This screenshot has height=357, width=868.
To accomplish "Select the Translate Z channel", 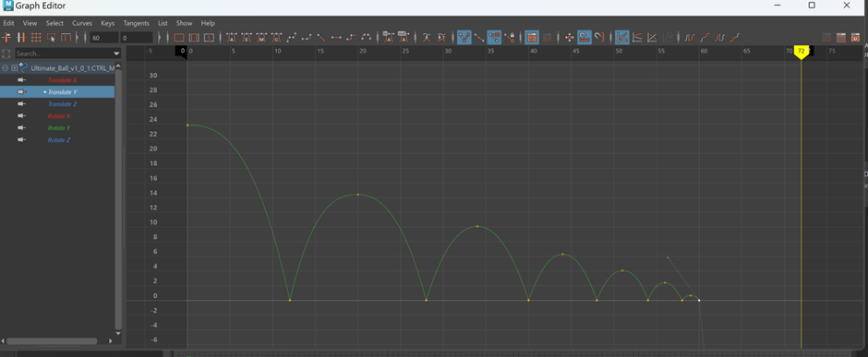I will (62, 104).
